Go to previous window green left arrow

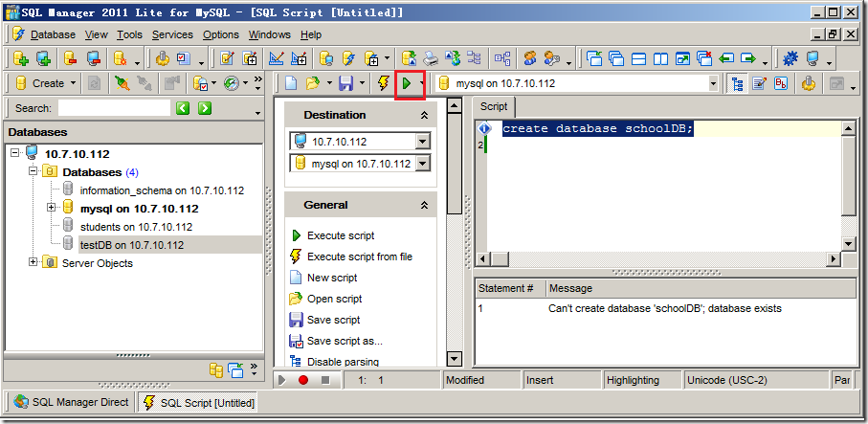(726, 58)
